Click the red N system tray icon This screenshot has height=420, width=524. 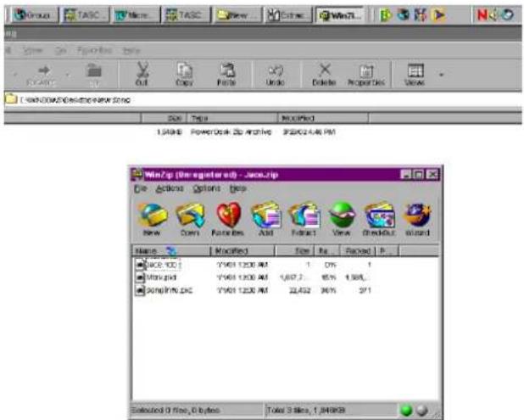(x=482, y=14)
